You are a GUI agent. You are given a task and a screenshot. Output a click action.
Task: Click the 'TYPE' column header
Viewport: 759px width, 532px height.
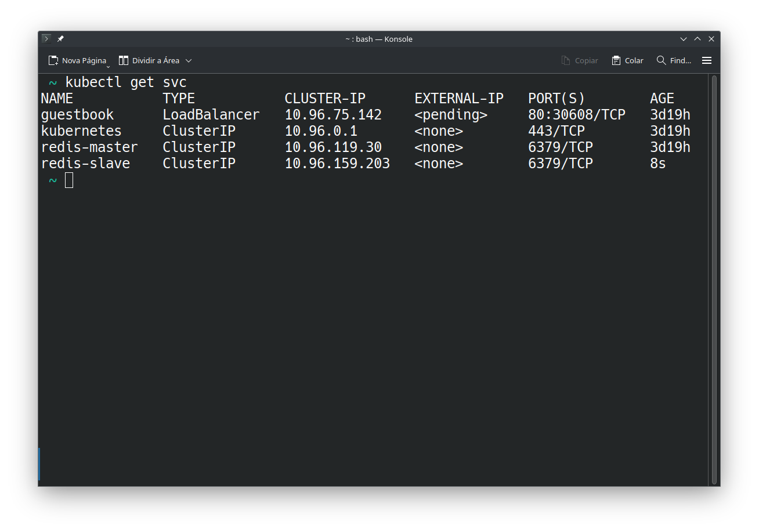[x=179, y=99]
